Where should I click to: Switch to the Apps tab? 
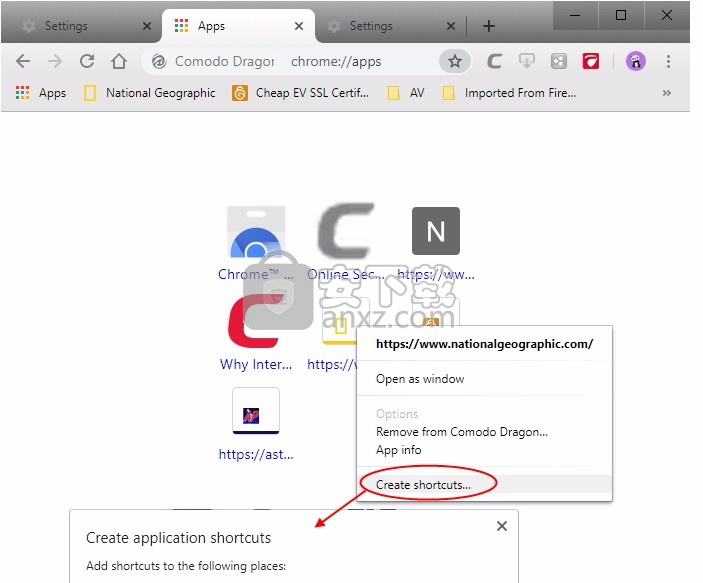click(238, 26)
